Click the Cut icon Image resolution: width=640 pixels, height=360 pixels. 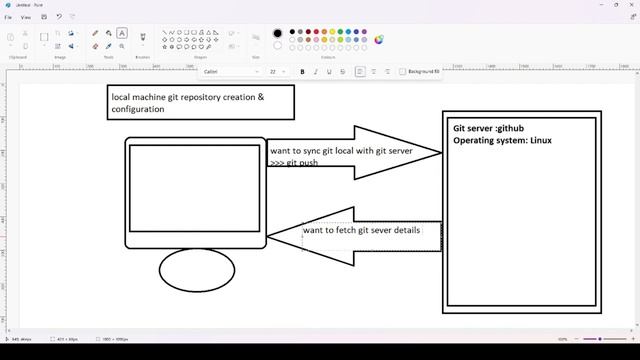point(25,33)
